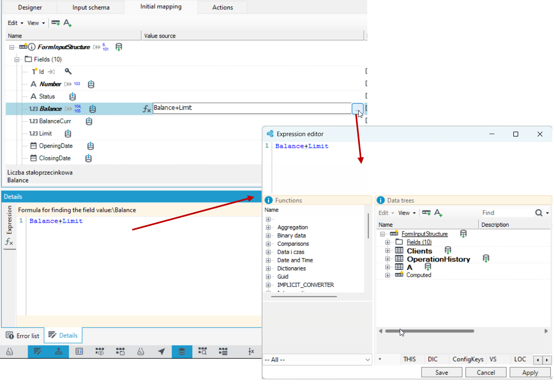Expand the Clients table in Data trees
The height and width of the screenshot is (392, 554).
point(387,251)
